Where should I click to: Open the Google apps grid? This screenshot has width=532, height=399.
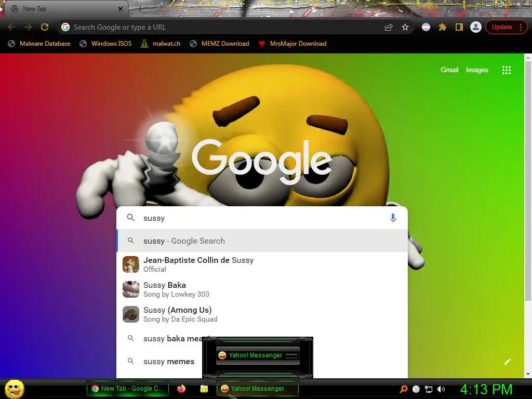[x=506, y=70]
